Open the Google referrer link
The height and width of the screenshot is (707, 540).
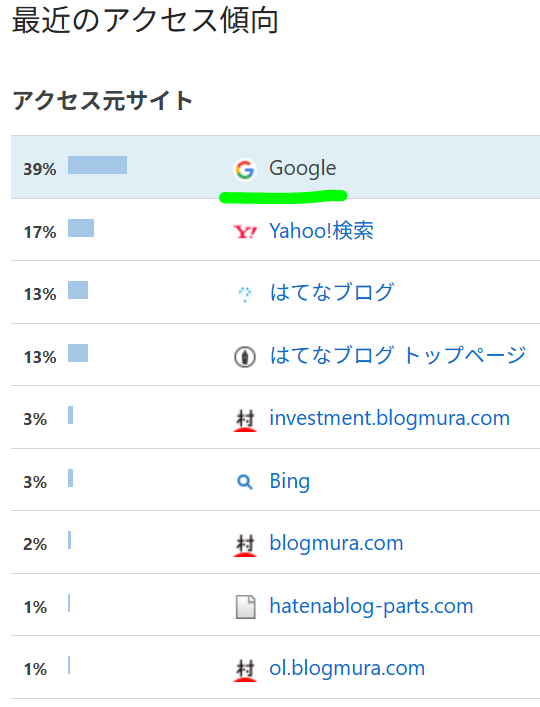coord(302,169)
